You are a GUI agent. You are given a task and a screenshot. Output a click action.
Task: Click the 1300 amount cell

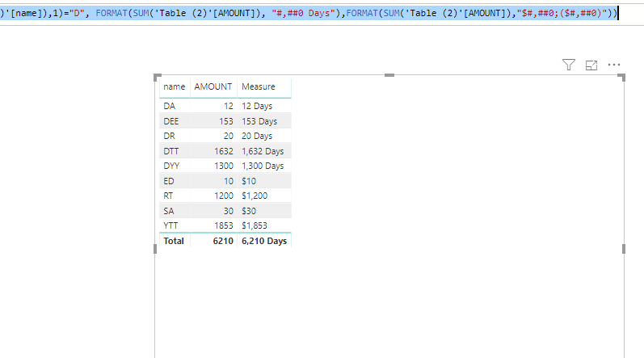coord(224,166)
